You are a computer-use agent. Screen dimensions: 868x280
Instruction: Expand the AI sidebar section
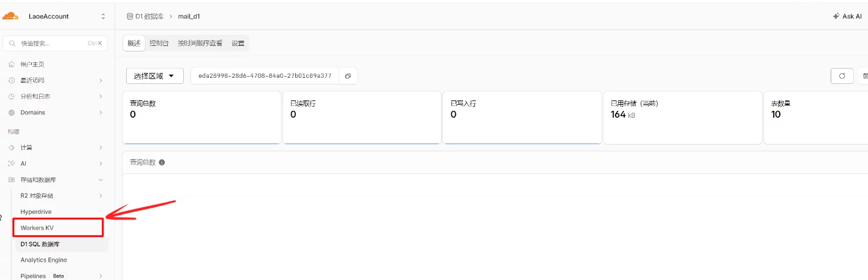100,164
